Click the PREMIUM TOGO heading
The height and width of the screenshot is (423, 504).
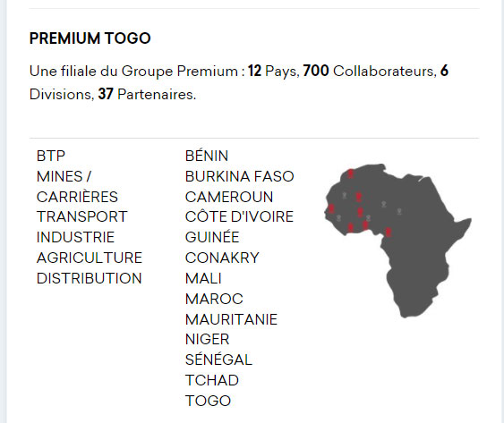(x=90, y=38)
